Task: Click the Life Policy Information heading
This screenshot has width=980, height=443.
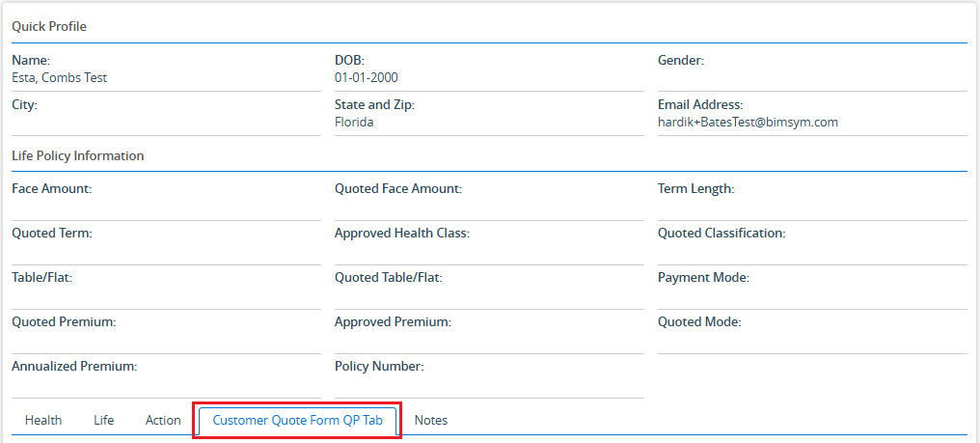Action: [78, 155]
